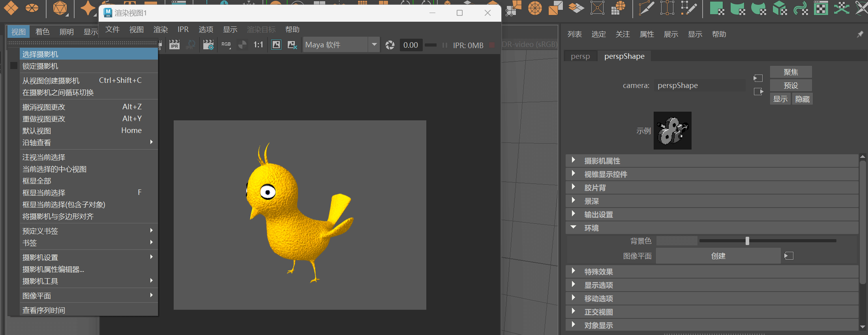Toggle the 锁定摄影机 checkbox in the menu
Viewport: 868px width, 335px height.
pyautogui.click(x=14, y=66)
